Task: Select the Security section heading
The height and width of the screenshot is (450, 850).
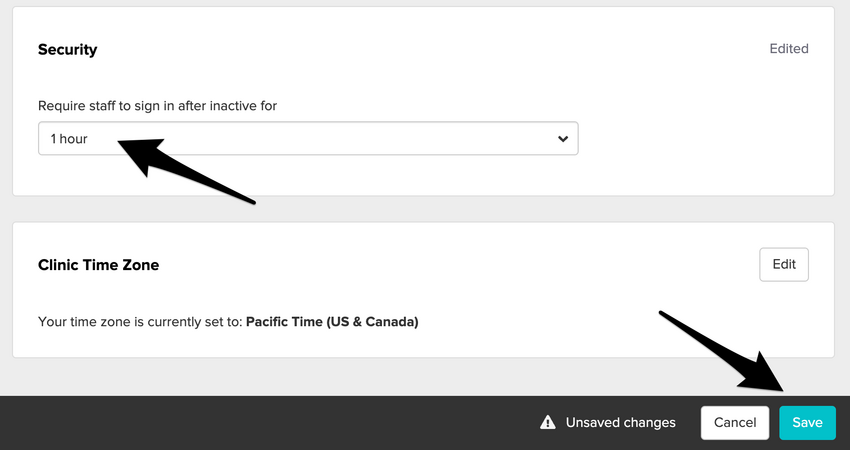Action: pyautogui.click(x=67, y=49)
